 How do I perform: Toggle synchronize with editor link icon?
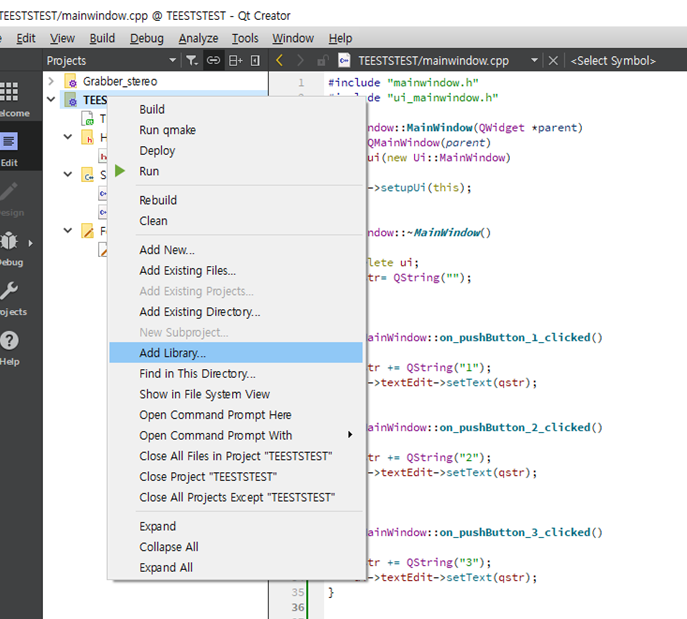(213, 61)
